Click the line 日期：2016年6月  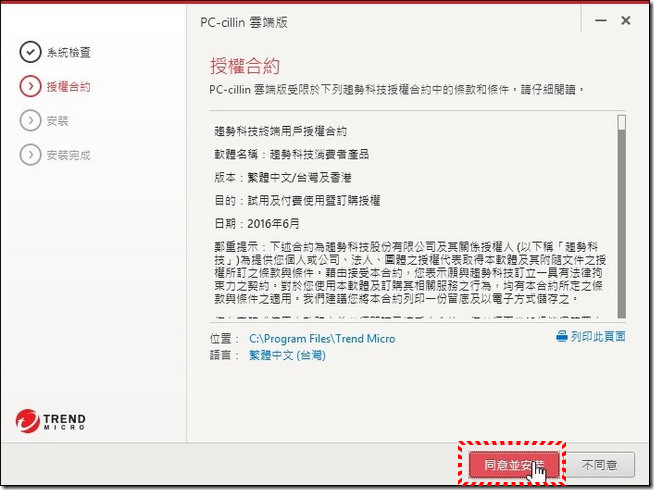pyautogui.click(x=257, y=224)
